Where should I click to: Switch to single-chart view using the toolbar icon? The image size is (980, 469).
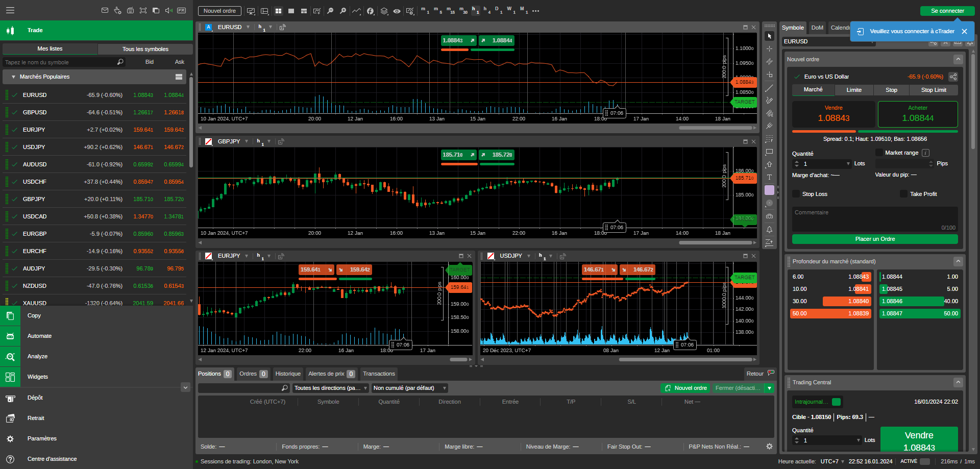pos(291,10)
